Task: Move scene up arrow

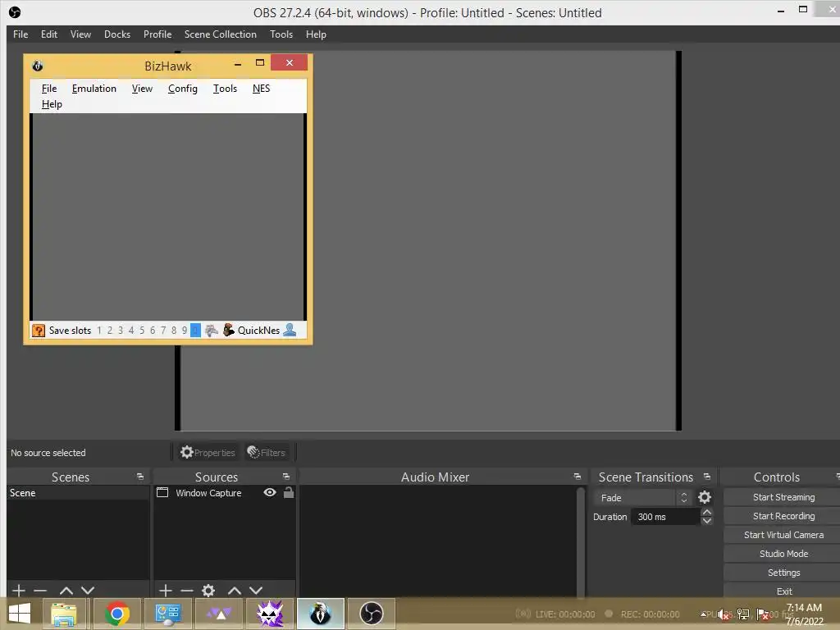Action: [66, 591]
